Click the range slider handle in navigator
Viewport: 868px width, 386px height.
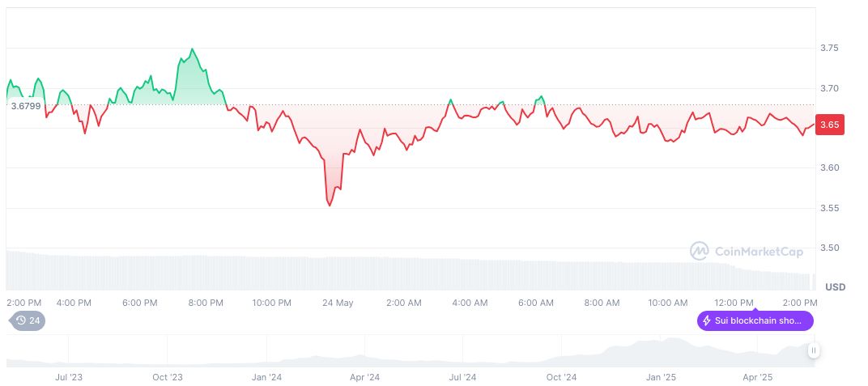[x=813, y=350]
